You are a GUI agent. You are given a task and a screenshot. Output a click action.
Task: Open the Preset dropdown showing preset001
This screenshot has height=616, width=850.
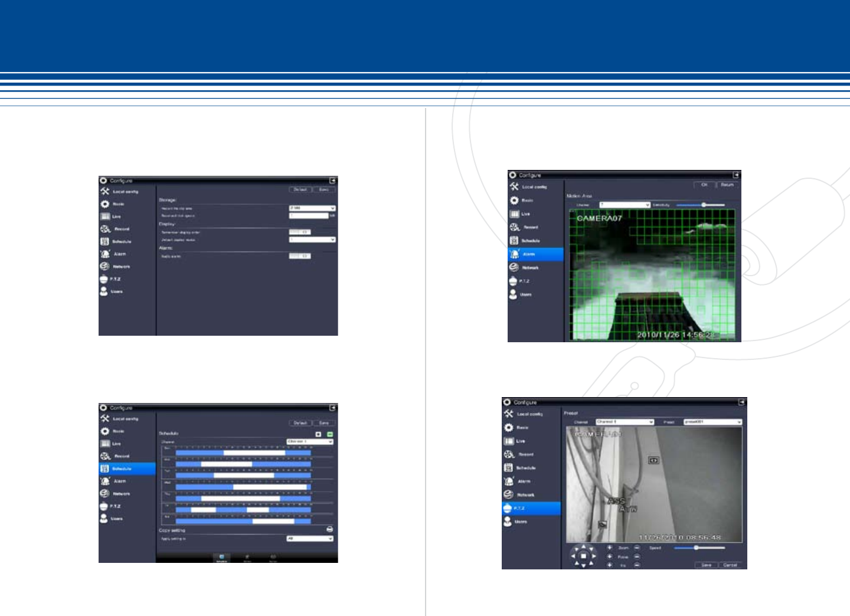(712, 422)
